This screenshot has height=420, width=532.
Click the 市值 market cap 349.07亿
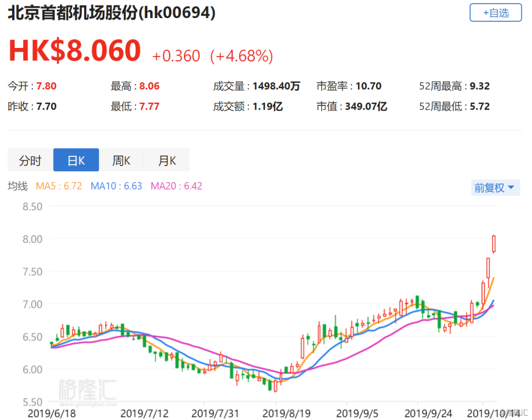pos(366,106)
